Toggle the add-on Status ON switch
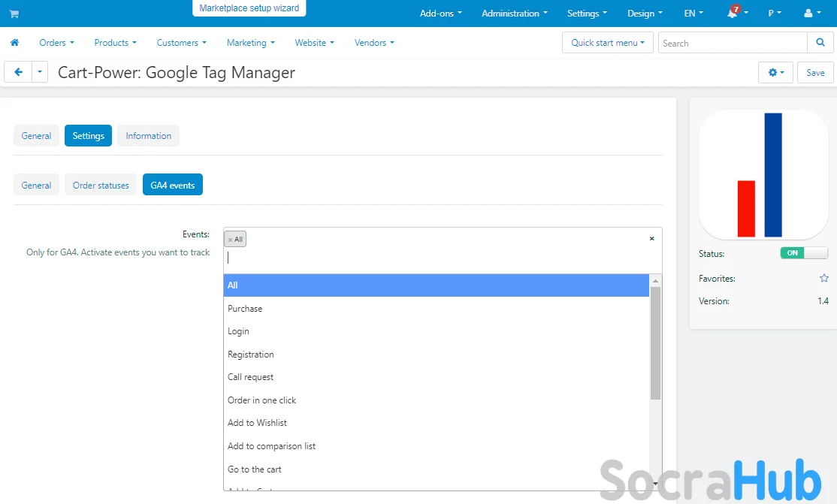Screen dimensions: 837x504 pos(804,253)
